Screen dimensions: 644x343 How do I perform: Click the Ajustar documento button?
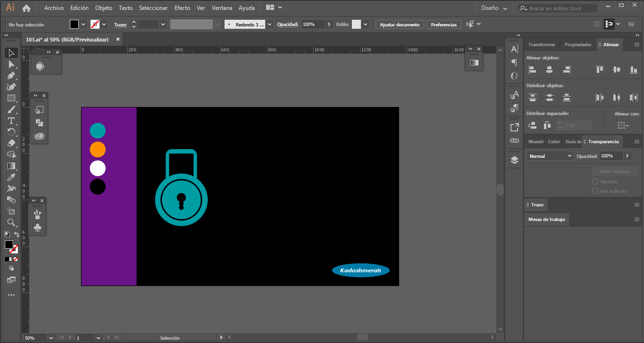point(400,24)
